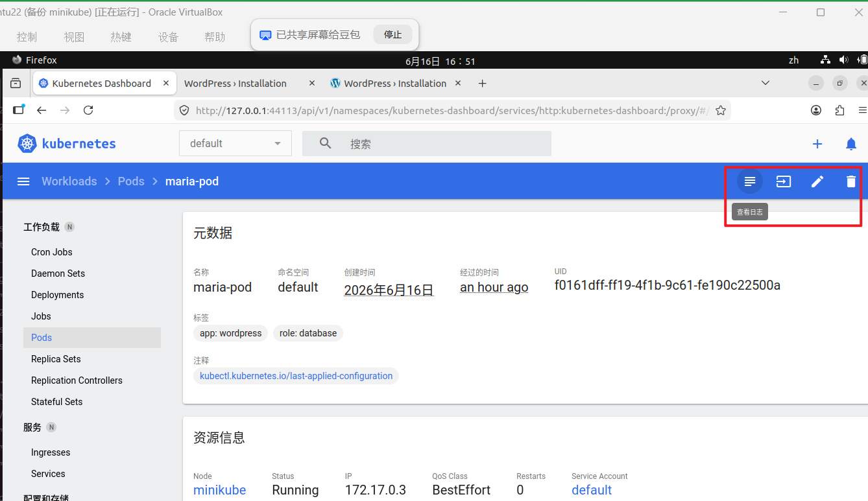The width and height of the screenshot is (868, 501).
Task: List all open tabs dropdown arrow
Action: point(766,83)
